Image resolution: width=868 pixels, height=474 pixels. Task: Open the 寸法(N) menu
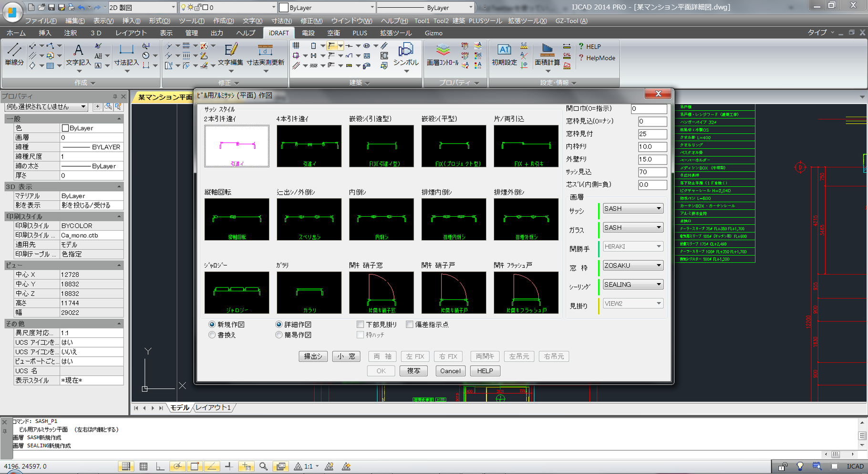(x=281, y=21)
